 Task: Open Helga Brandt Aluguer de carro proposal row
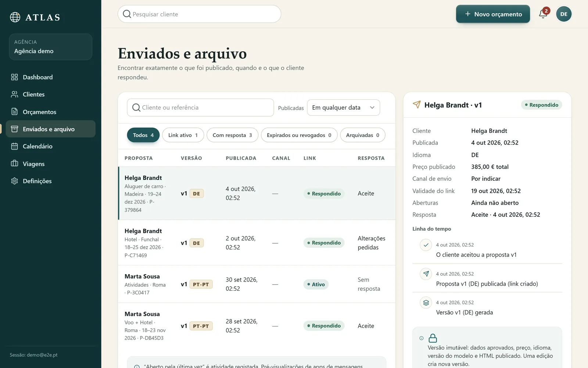pyautogui.click(x=257, y=193)
